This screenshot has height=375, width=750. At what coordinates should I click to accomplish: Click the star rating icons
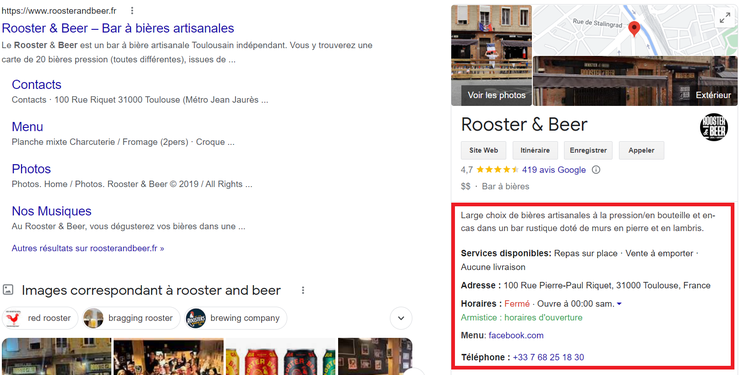pos(497,170)
